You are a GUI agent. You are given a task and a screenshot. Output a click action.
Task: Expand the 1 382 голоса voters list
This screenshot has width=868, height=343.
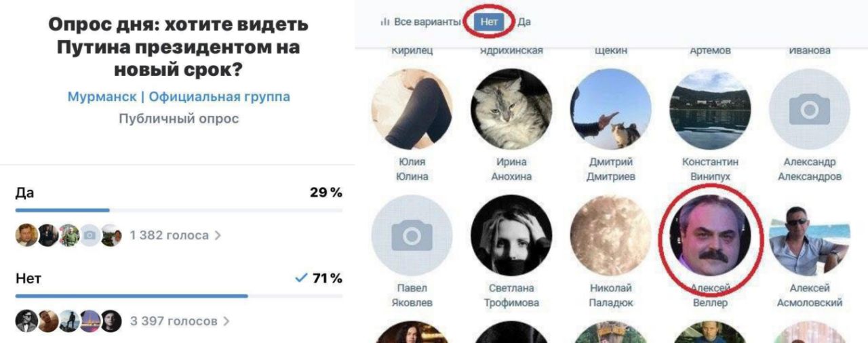click(x=175, y=235)
